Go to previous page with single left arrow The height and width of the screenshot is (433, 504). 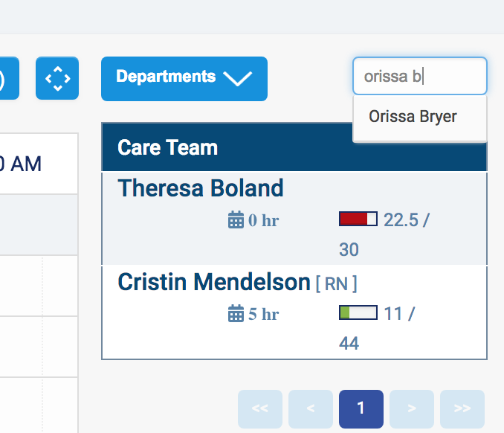pos(311,408)
